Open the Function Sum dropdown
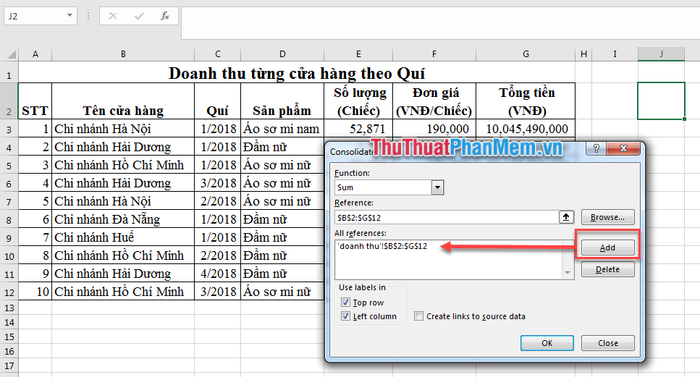 (438, 188)
